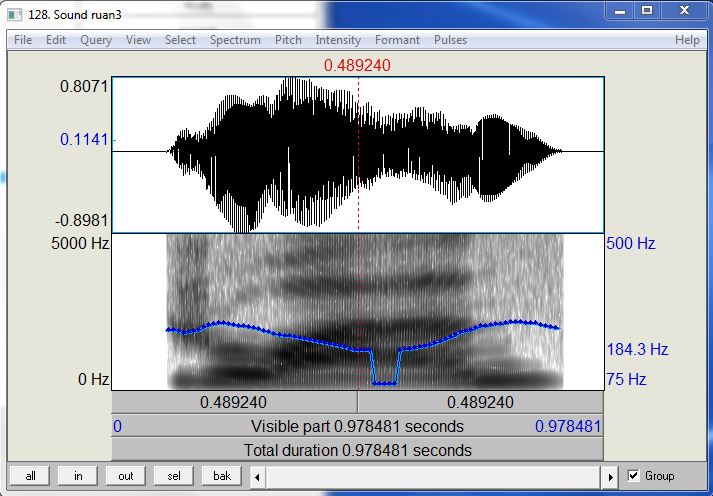Minimize the Sound ruan3 window
The image size is (713, 496).
620,11
